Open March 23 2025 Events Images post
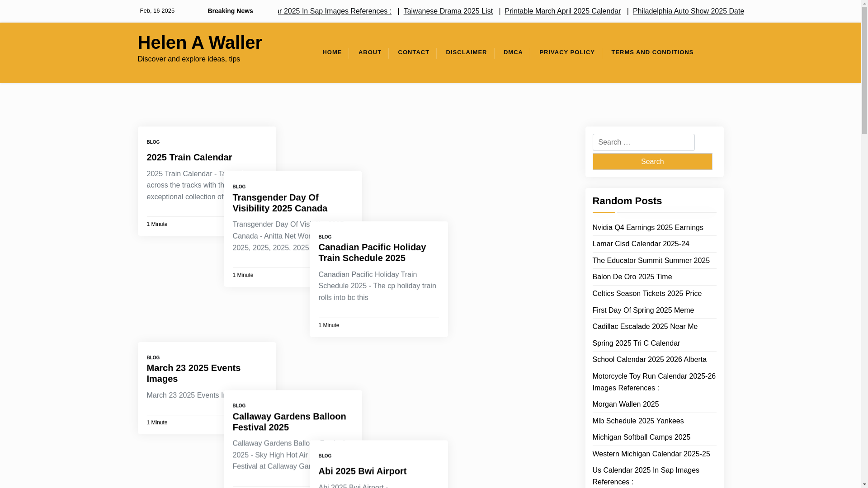868x488 pixels. [193, 373]
